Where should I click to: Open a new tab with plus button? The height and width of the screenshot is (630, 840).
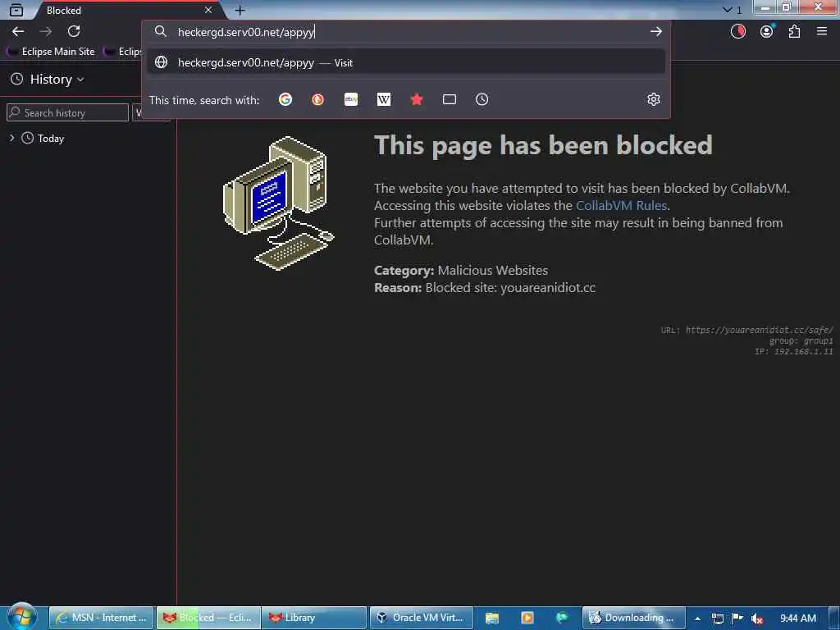(x=240, y=10)
